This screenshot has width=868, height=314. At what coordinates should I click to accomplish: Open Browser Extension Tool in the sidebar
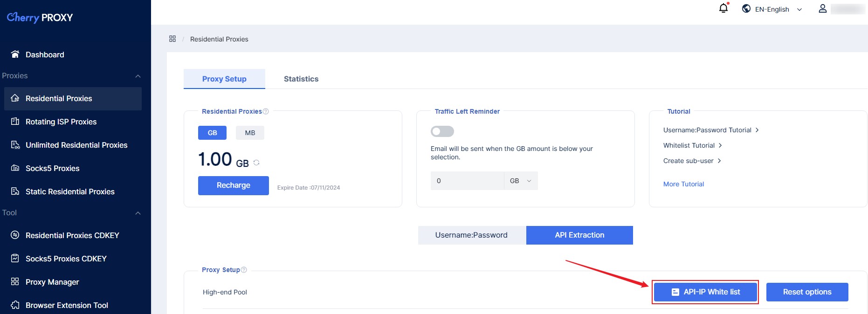click(x=67, y=305)
